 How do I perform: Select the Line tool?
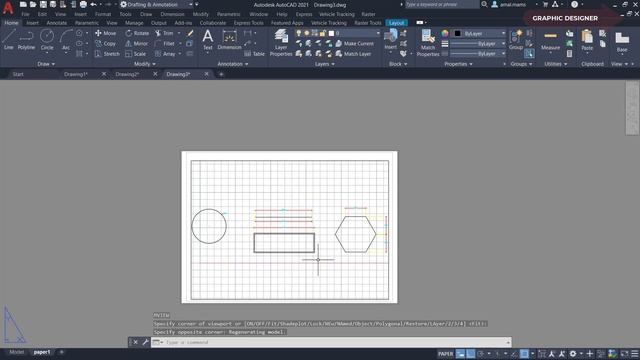click(x=9, y=40)
